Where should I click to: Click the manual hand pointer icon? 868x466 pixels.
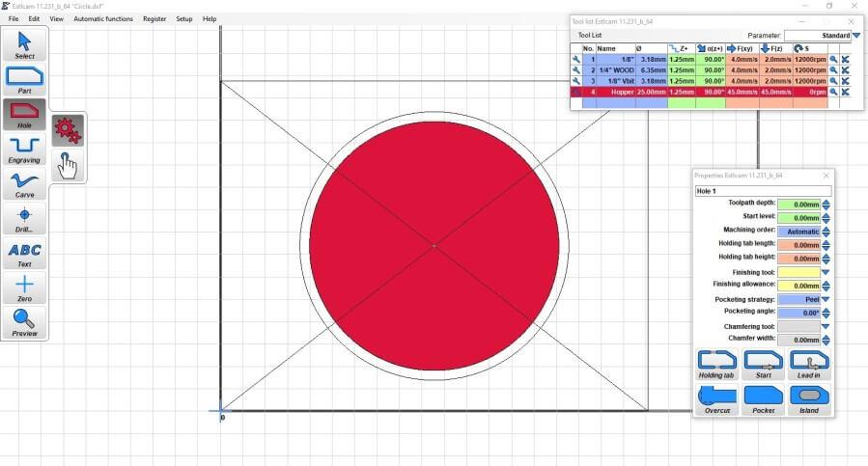click(67, 165)
